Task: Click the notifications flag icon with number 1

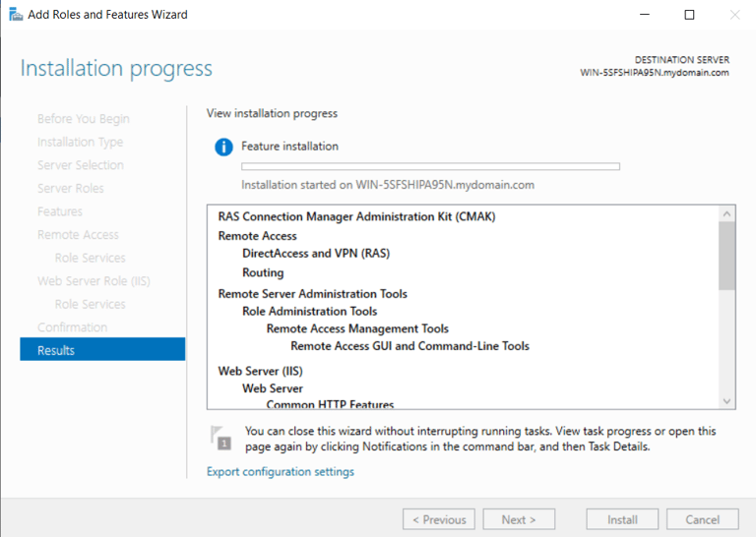Action: pyautogui.click(x=221, y=438)
